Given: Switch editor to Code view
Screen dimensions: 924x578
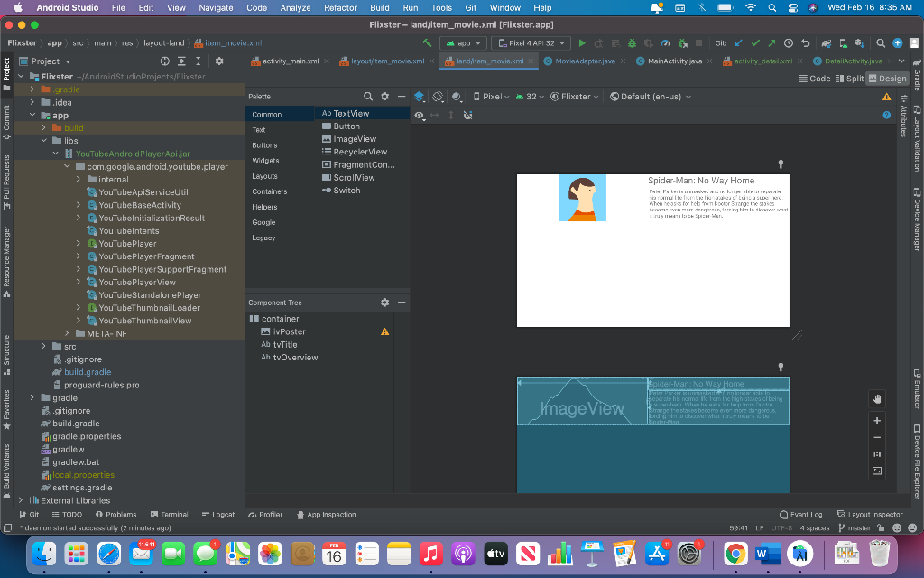Looking at the screenshot, I should [815, 79].
